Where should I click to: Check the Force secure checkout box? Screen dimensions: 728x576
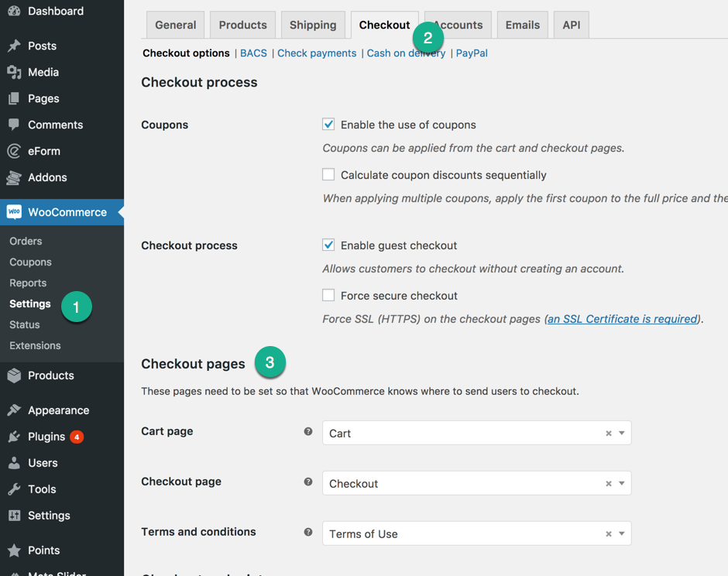tap(328, 295)
